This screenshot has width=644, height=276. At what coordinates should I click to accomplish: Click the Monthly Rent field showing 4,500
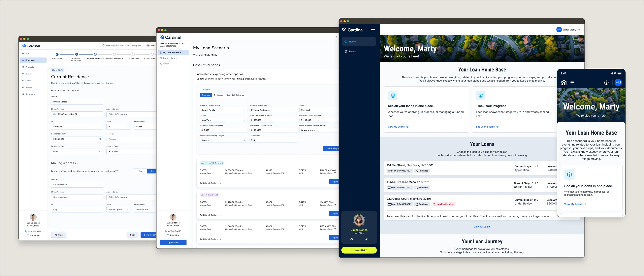tap(131, 152)
